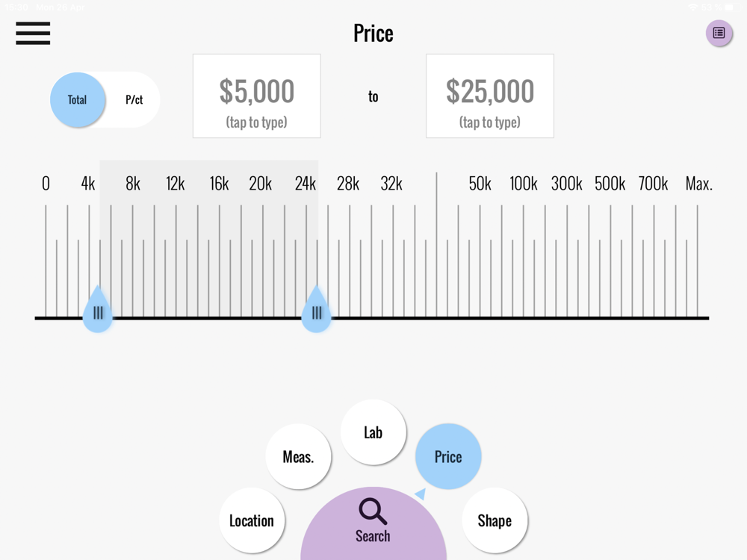
Task: Tap the $5,000 minimum price field
Action: click(x=257, y=96)
